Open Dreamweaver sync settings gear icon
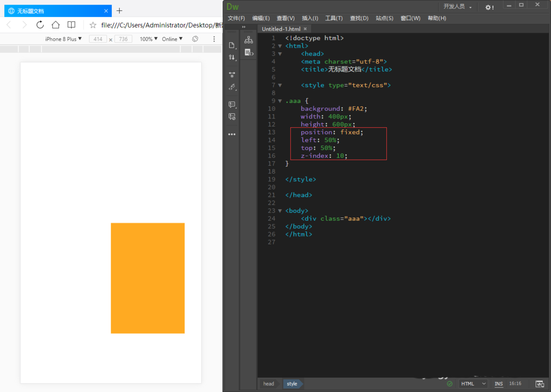This screenshot has width=551, height=392. 488,7
